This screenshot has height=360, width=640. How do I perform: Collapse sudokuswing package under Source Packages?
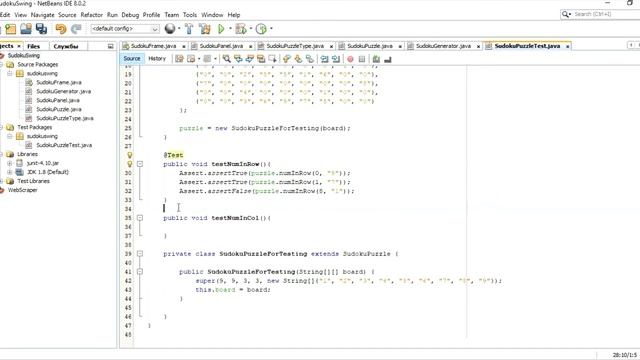point(10,73)
